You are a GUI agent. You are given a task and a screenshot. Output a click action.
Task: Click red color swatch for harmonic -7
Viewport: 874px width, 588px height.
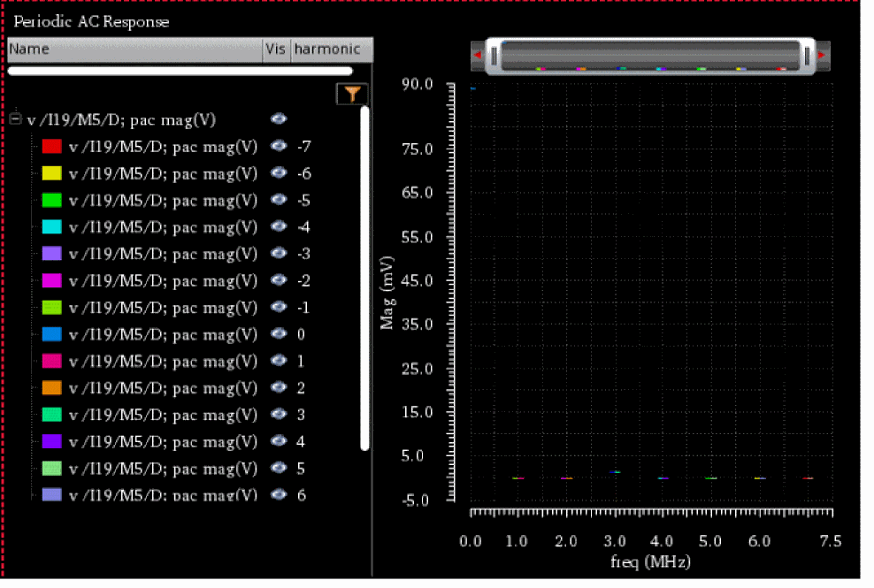click(x=51, y=147)
